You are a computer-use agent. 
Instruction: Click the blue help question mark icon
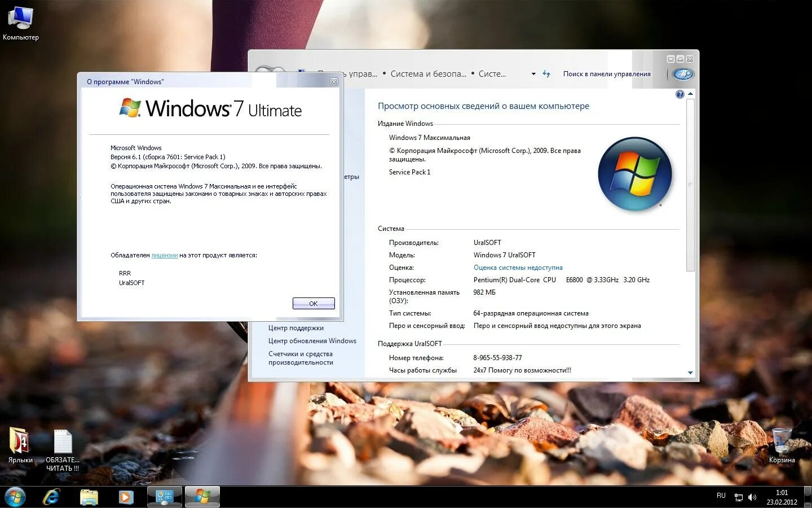[679, 94]
